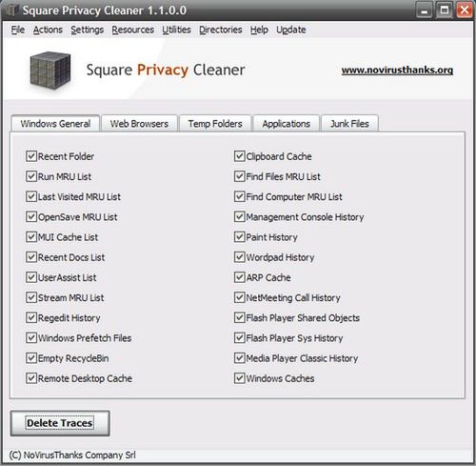The height and width of the screenshot is (466, 476).
Task: Uncheck Run MRU List
Action: (x=31, y=176)
